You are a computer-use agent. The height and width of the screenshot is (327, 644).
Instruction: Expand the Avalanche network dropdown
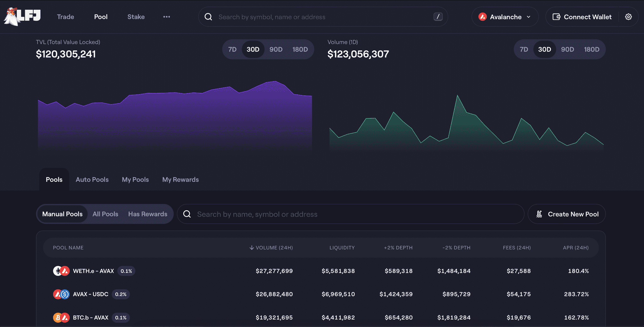coord(505,17)
